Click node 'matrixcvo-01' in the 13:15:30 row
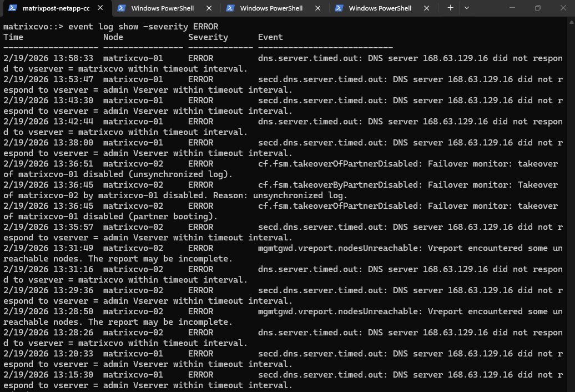The width and height of the screenshot is (575, 392). point(133,375)
